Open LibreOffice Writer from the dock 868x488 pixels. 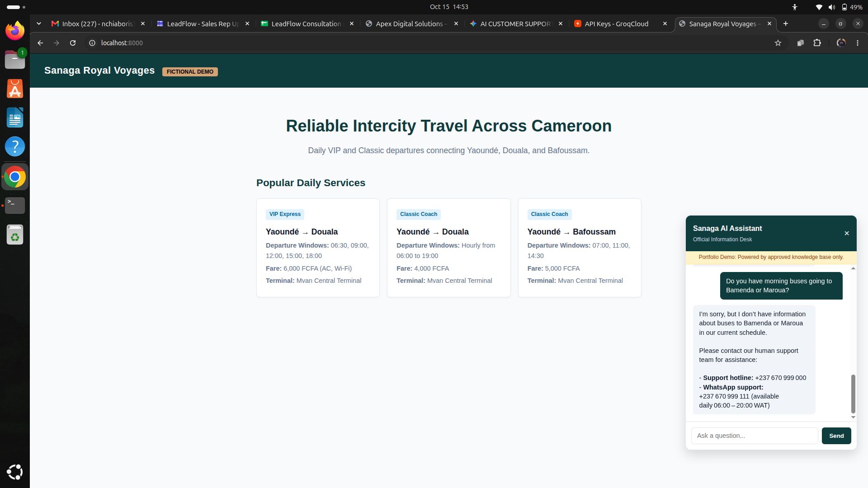15,117
